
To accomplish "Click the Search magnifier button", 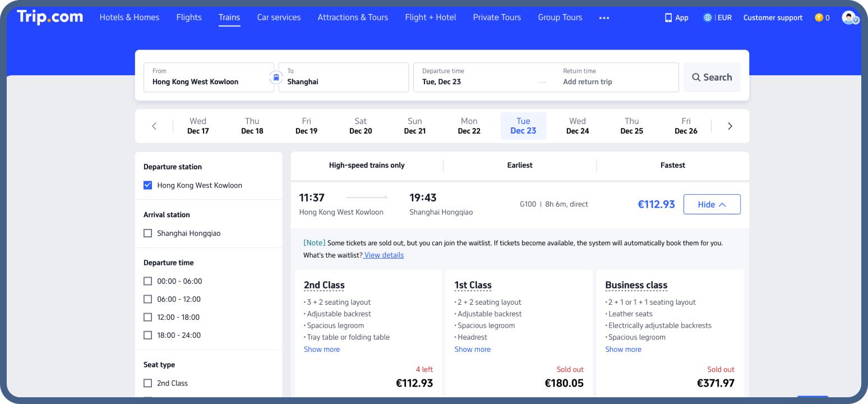I will point(712,77).
